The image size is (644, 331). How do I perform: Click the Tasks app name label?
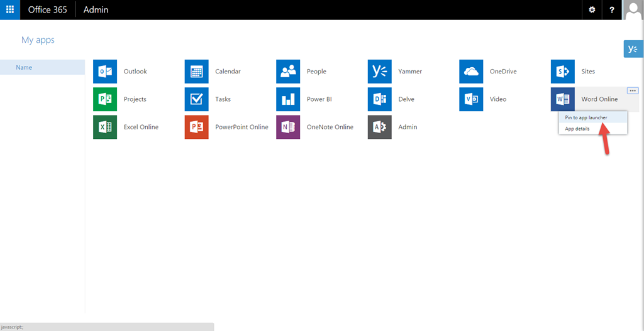[223, 99]
